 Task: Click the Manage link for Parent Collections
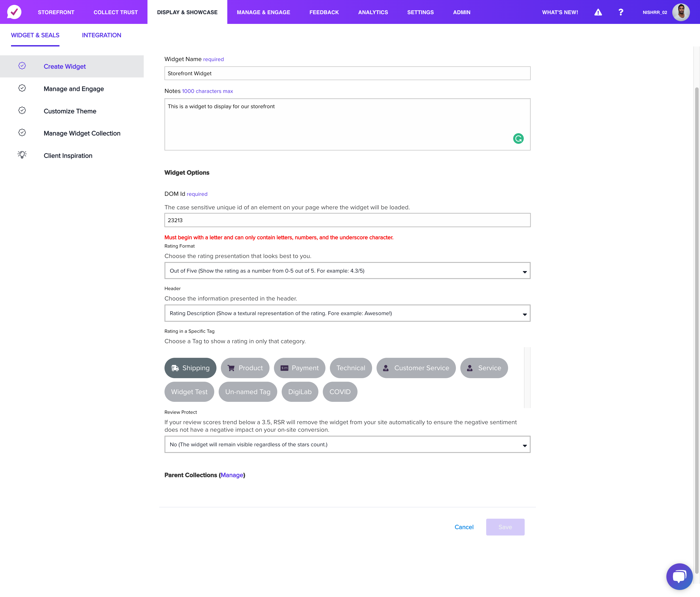[232, 475]
